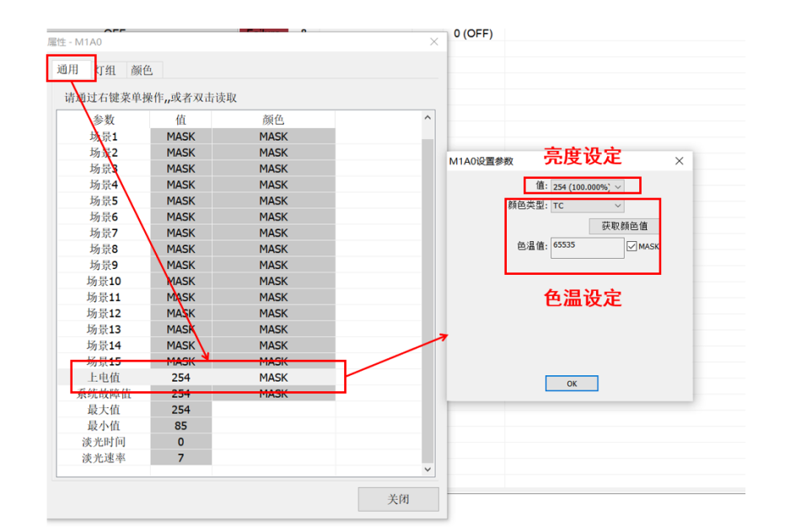785x532 pixels.
Task: Select the 淡光速率 value 7
Action: click(180, 458)
